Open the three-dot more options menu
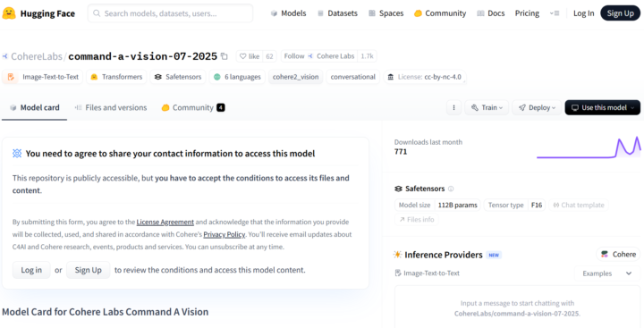This screenshot has width=644, height=328. click(x=453, y=107)
